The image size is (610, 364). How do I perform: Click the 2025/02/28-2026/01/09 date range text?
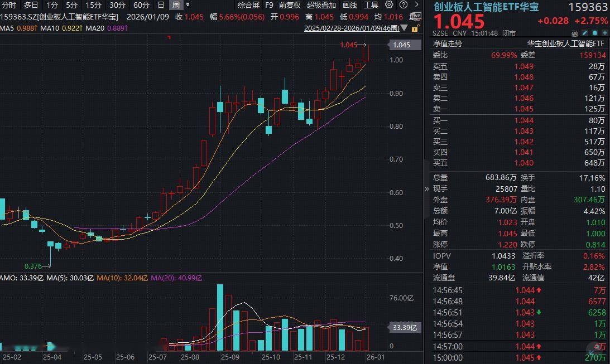coord(352,27)
